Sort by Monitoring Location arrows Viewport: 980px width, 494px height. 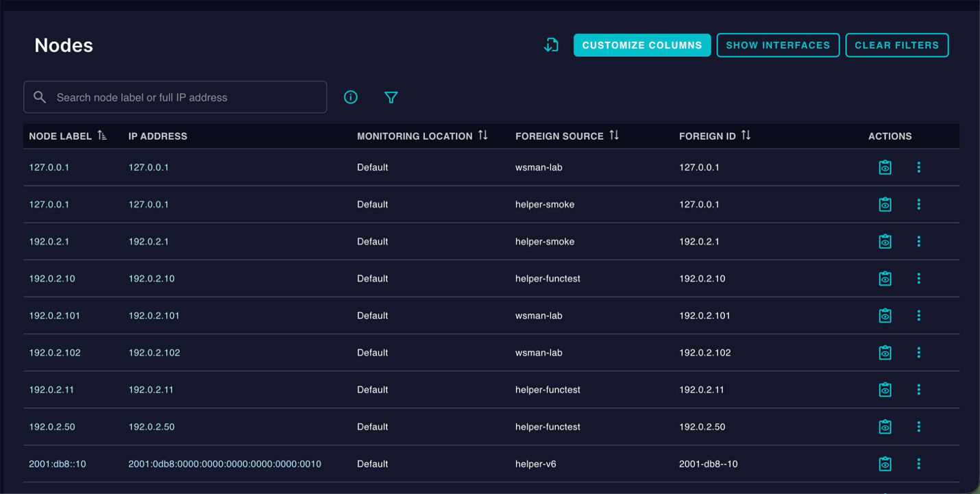(483, 136)
